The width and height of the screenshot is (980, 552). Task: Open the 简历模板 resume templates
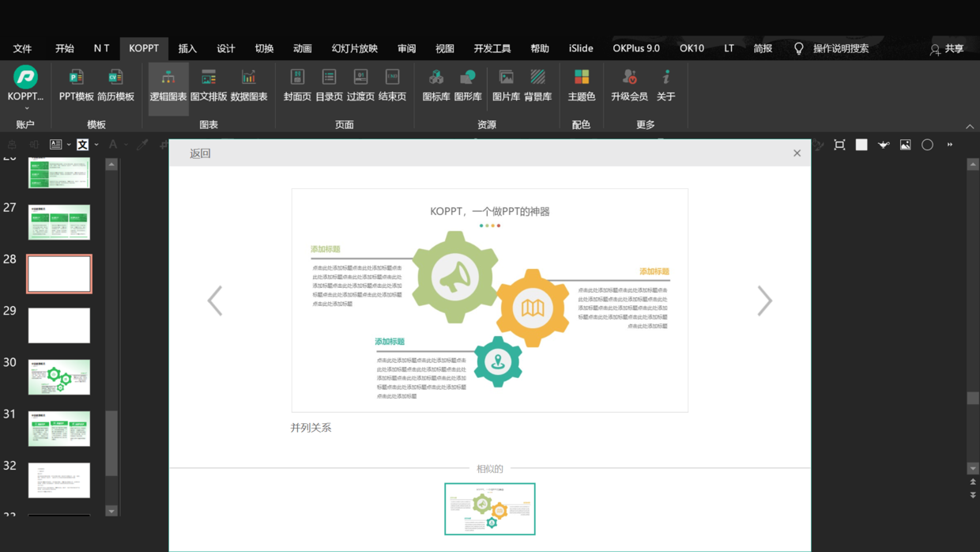click(115, 85)
